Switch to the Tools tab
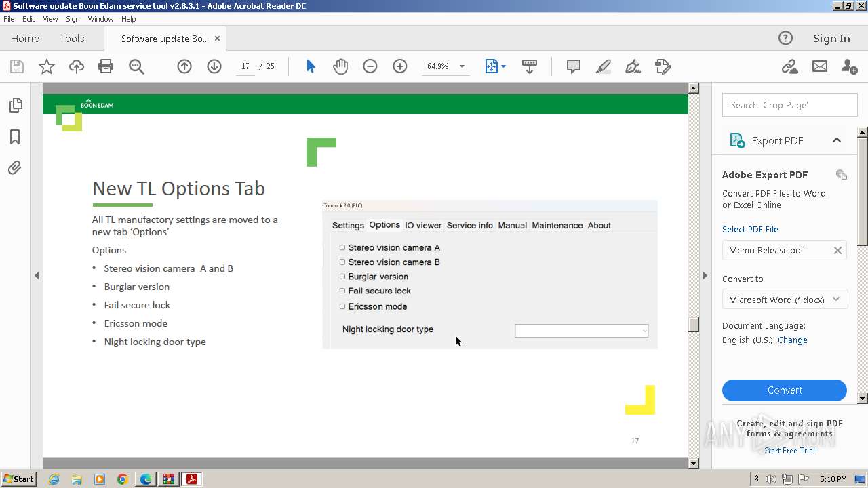This screenshot has height=488, width=868. point(72,39)
